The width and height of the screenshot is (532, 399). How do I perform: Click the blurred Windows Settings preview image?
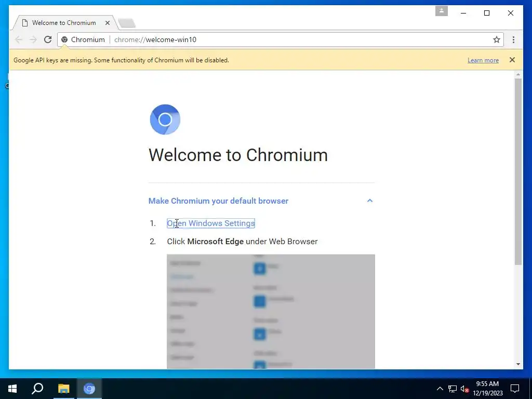271,311
